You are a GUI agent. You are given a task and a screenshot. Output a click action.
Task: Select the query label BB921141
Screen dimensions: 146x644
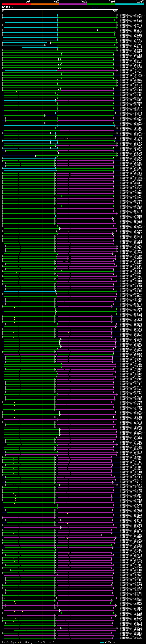click(x=8, y=8)
